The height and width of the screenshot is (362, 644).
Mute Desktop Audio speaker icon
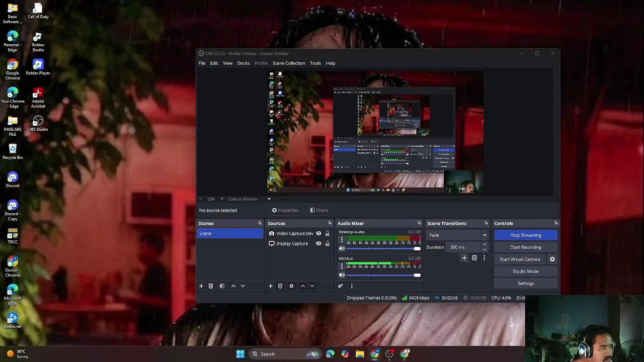pos(342,248)
